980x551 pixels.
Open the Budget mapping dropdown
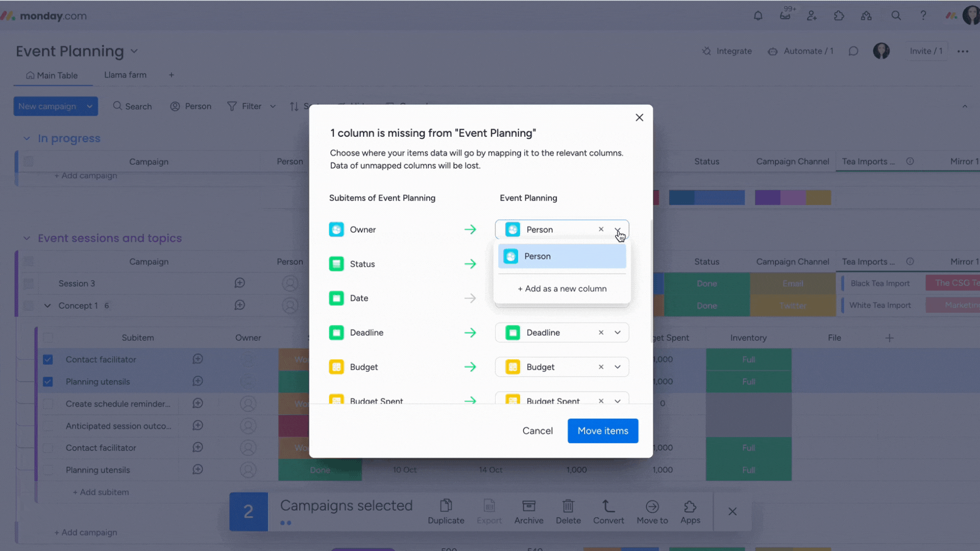pos(618,367)
